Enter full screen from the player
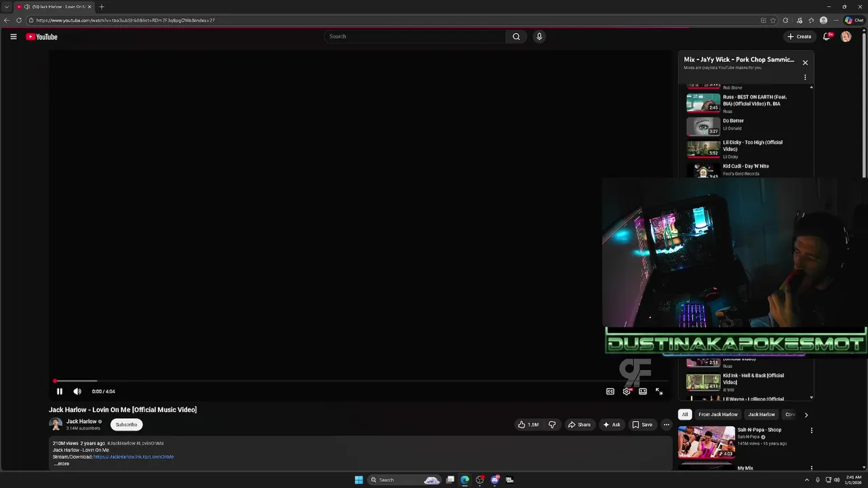Image resolution: width=868 pixels, height=488 pixels. coord(659,391)
